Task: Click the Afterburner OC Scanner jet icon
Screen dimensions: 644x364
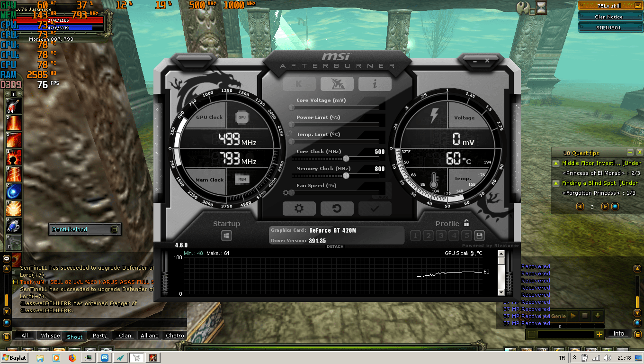Action: click(x=337, y=84)
